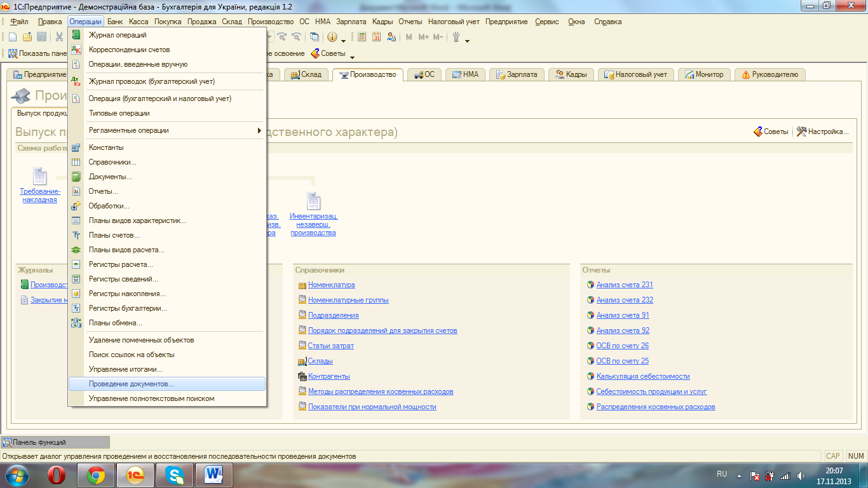This screenshot has height=488, width=868.
Task: Click the Регистры накопления... menu icon
Action: click(x=76, y=294)
